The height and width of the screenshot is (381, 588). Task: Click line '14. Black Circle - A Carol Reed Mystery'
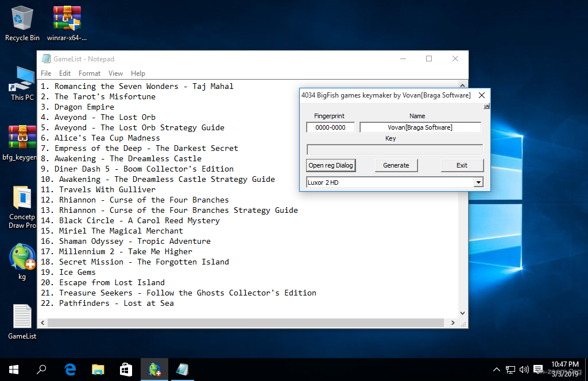click(130, 221)
